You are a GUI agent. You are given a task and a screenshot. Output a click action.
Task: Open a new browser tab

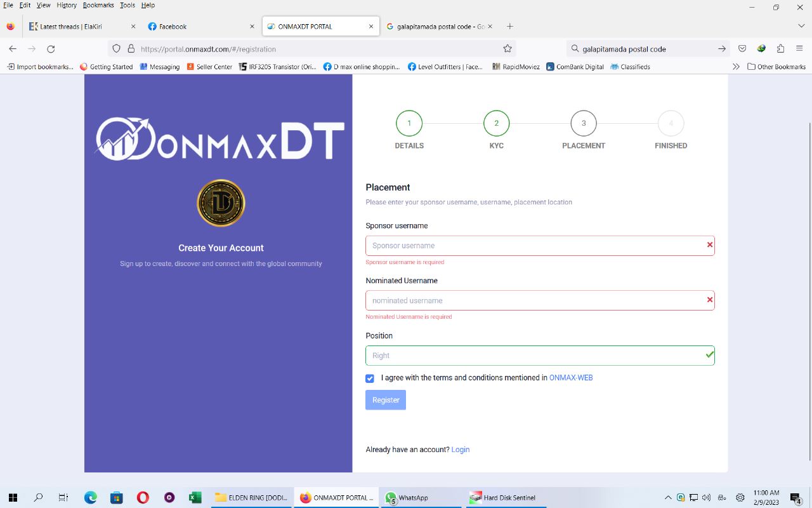tap(510, 27)
